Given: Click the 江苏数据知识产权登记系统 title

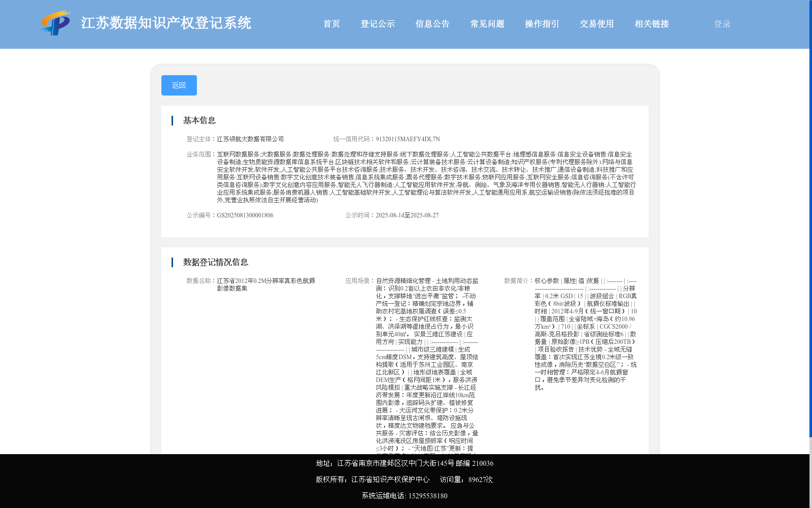Looking at the screenshot, I should pyautogui.click(x=166, y=23).
